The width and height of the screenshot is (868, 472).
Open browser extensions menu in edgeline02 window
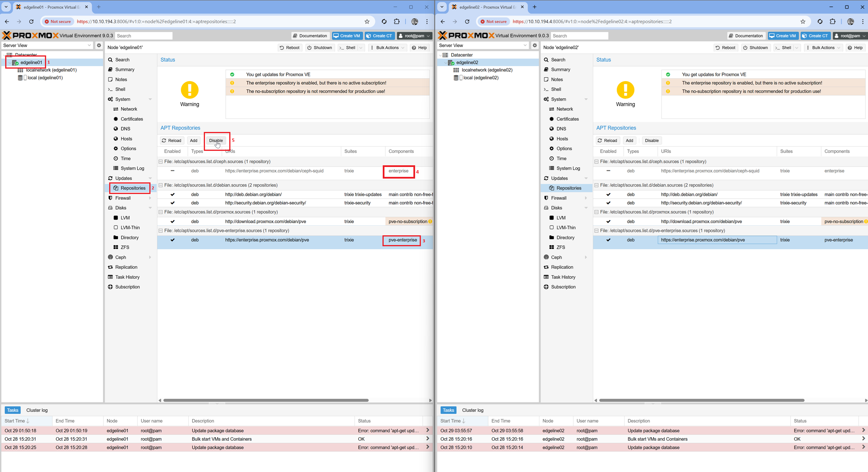pos(833,21)
